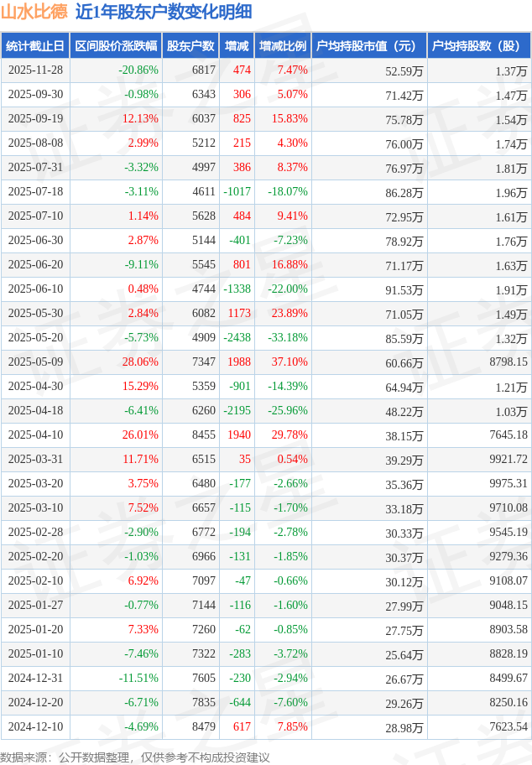Viewport: 532px width, 765px height.
Task: Click the -20.86% price change cell
Action: pyautogui.click(x=138, y=70)
